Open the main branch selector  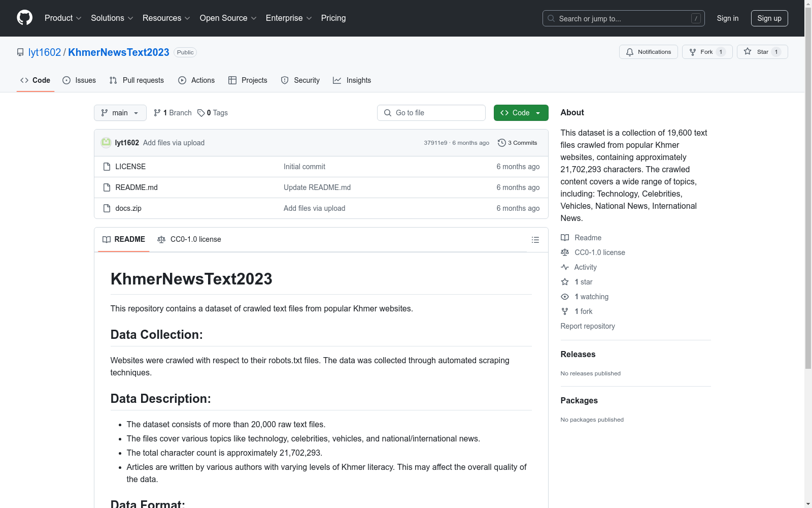click(x=120, y=113)
